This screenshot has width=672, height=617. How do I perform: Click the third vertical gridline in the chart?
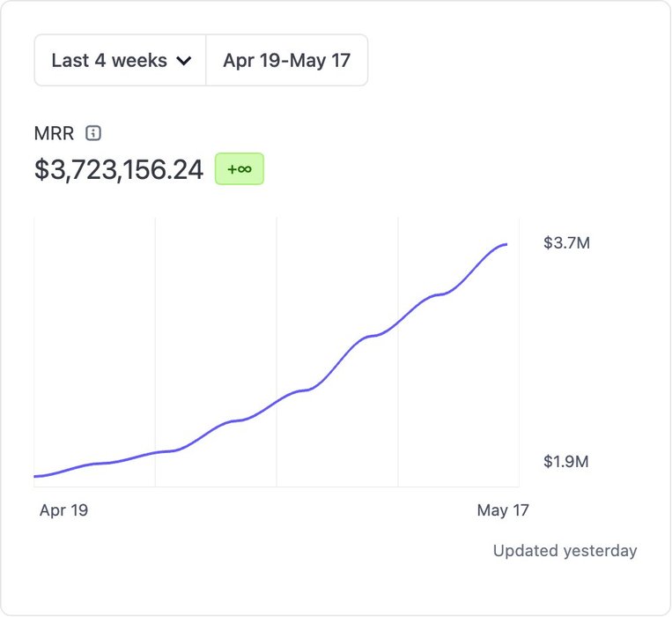(398, 353)
